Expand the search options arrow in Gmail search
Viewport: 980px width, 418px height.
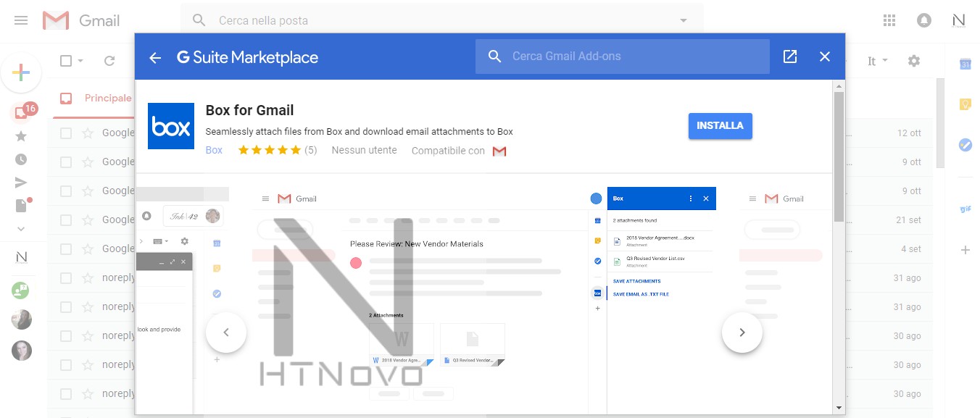(x=682, y=20)
